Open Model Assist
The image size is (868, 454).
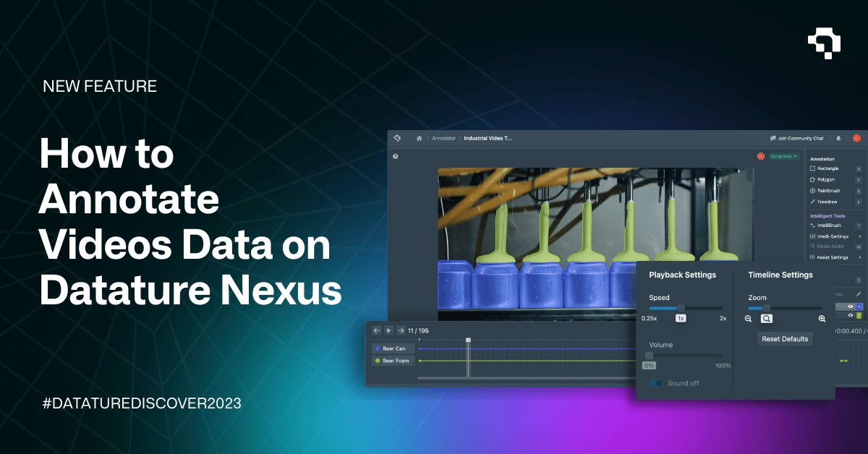[x=829, y=246]
